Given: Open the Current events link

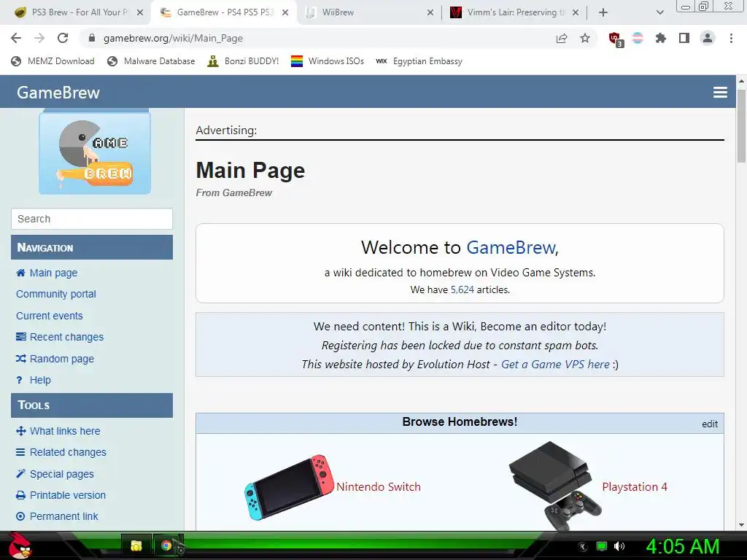Looking at the screenshot, I should pos(50,316).
